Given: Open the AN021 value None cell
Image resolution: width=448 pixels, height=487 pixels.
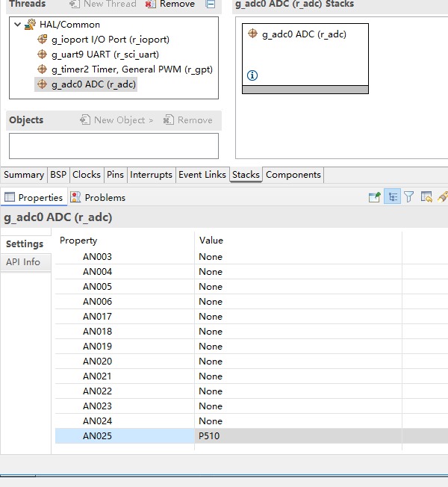Looking at the screenshot, I should point(298,376).
